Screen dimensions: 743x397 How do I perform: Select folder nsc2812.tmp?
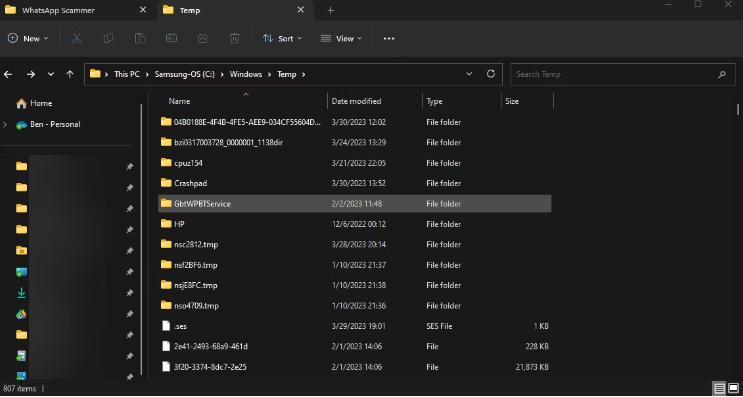[x=354, y=244]
